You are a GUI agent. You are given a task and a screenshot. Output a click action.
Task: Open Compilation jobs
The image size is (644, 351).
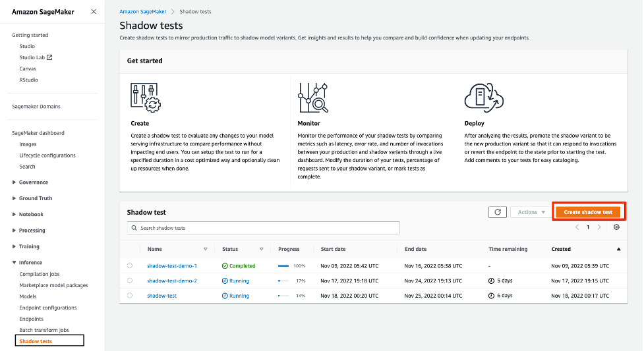40,274
